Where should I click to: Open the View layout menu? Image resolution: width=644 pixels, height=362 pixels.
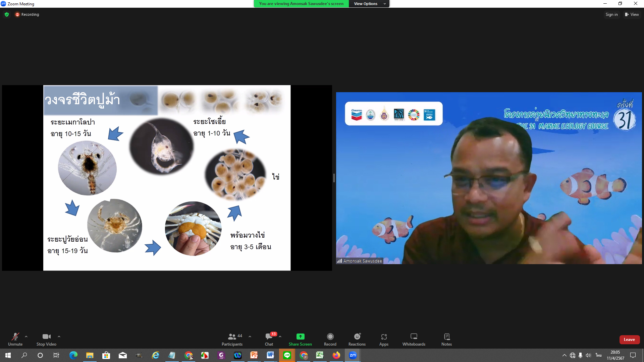pos(632,14)
